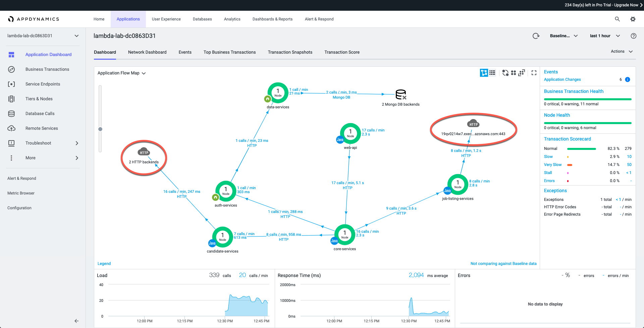Click the flow map zoom slider handle
The width and height of the screenshot is (644, 328).
pos(100,129)
